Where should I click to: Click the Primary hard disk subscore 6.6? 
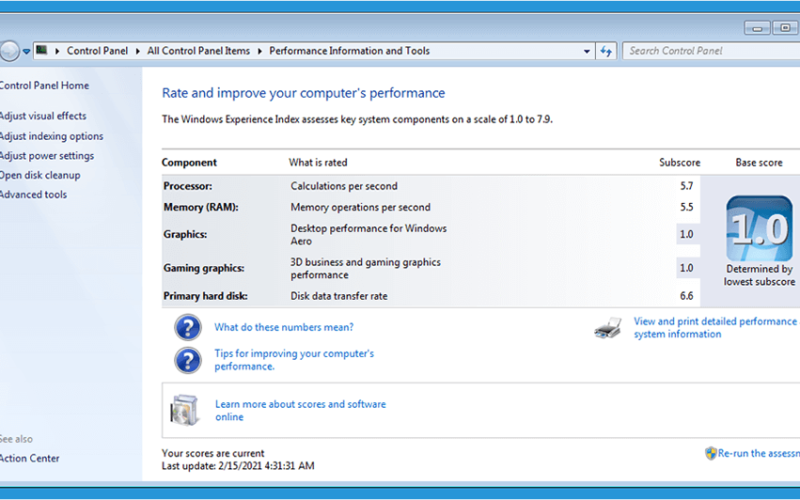pos(686,296)
